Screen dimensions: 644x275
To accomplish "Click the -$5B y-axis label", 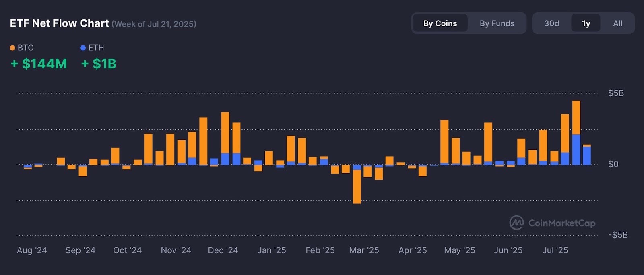I will tap(617, 235).
